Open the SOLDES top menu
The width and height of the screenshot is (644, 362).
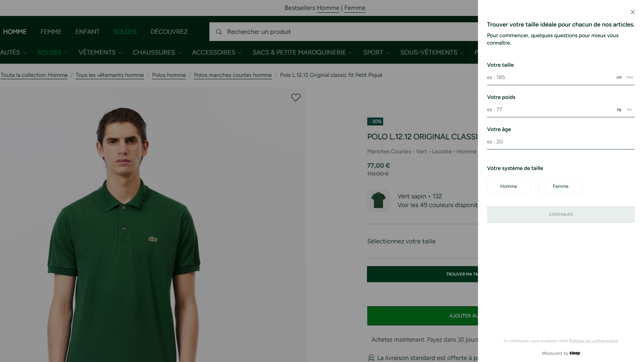pos(125,32)
